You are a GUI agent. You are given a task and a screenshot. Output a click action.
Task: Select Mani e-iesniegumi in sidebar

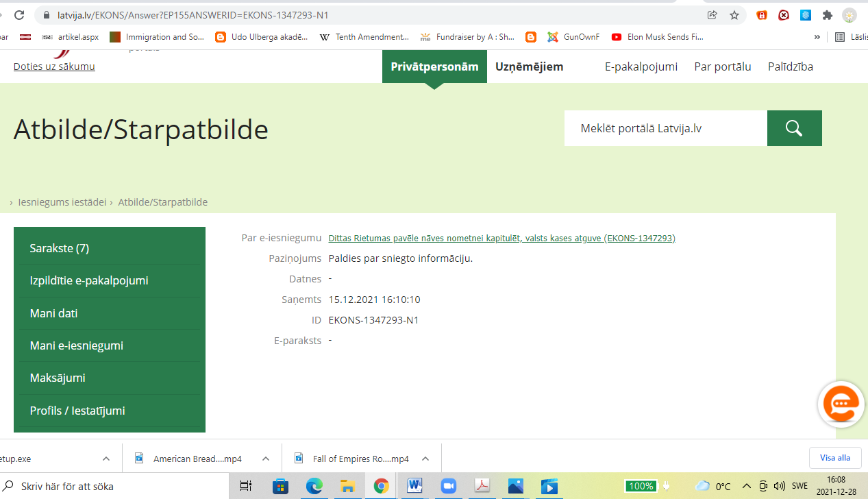coord(77,345)
